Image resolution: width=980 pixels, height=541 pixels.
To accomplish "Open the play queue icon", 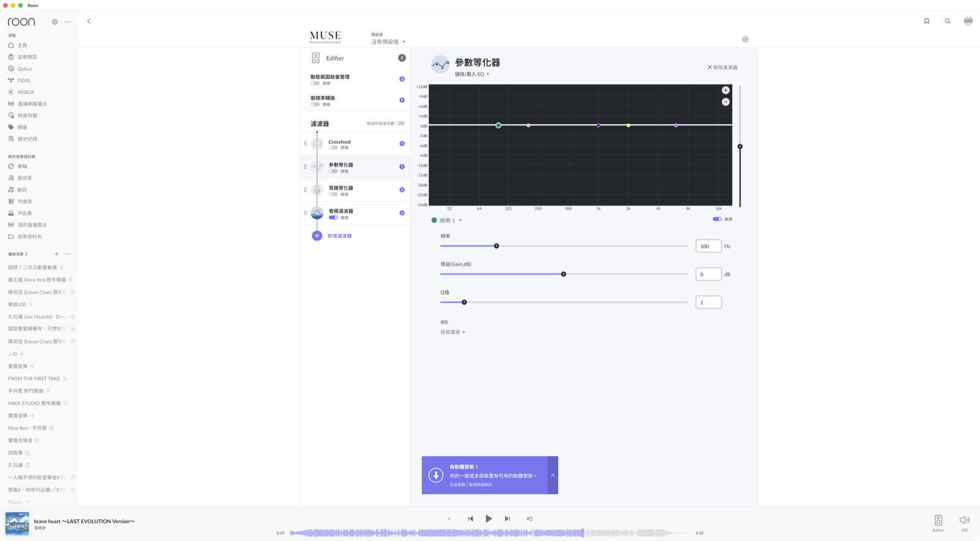I will [530, 518].
